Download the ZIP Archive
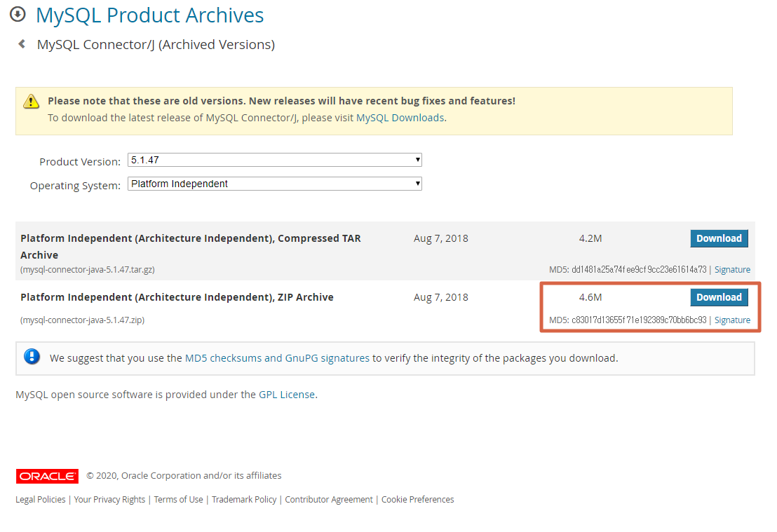The height and width of the screenshot is (532, 777). point(719,297)
